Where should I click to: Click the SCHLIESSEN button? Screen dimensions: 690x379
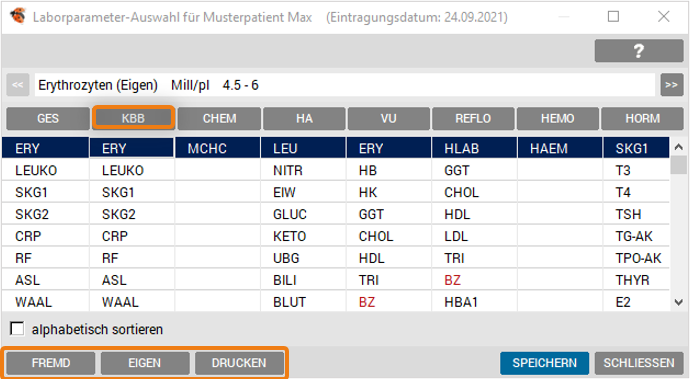[x=639, y=363]
